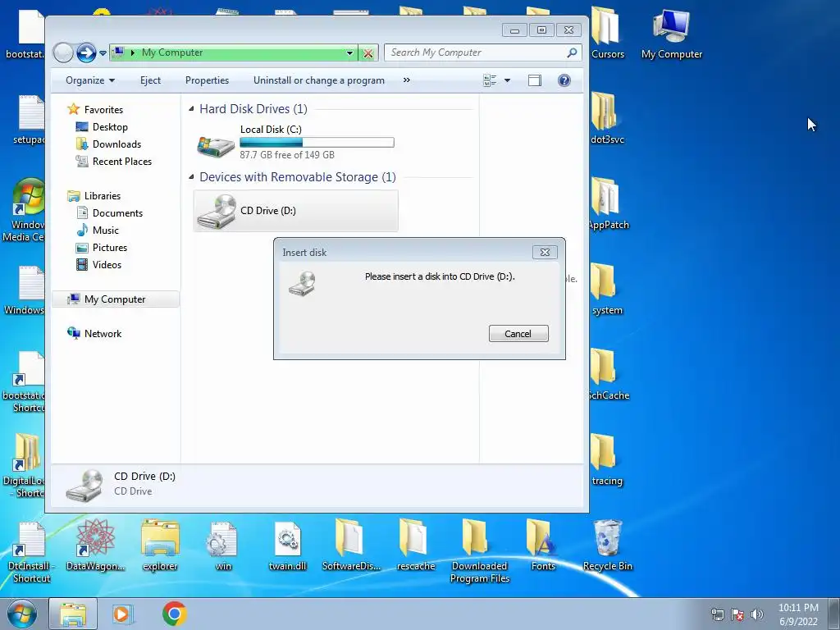
Task: Select the Fonts folder on desktop
Action: [543, 546]
